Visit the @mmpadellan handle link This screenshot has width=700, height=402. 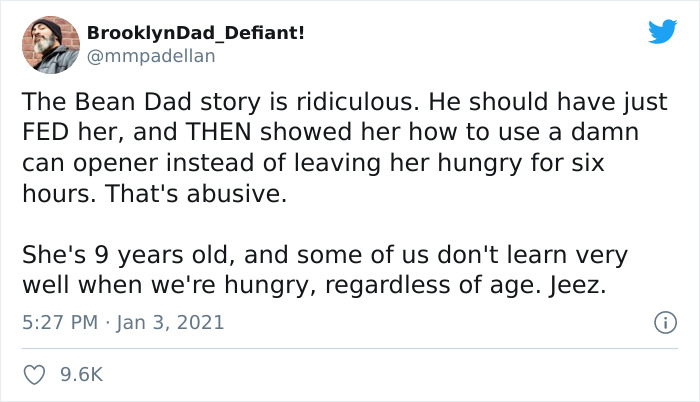[x=151, y=56]
